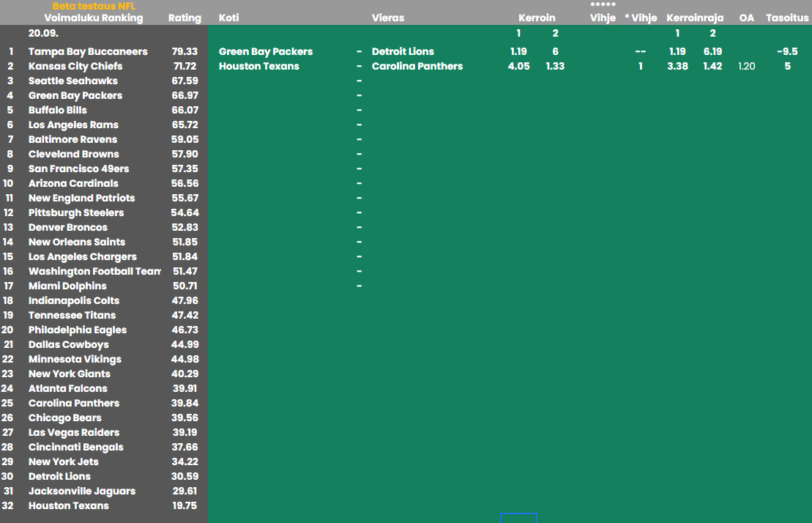This screenshot has width=812, height=523.
Task: Select the OA header cell
Action: (x=746, y=18)
